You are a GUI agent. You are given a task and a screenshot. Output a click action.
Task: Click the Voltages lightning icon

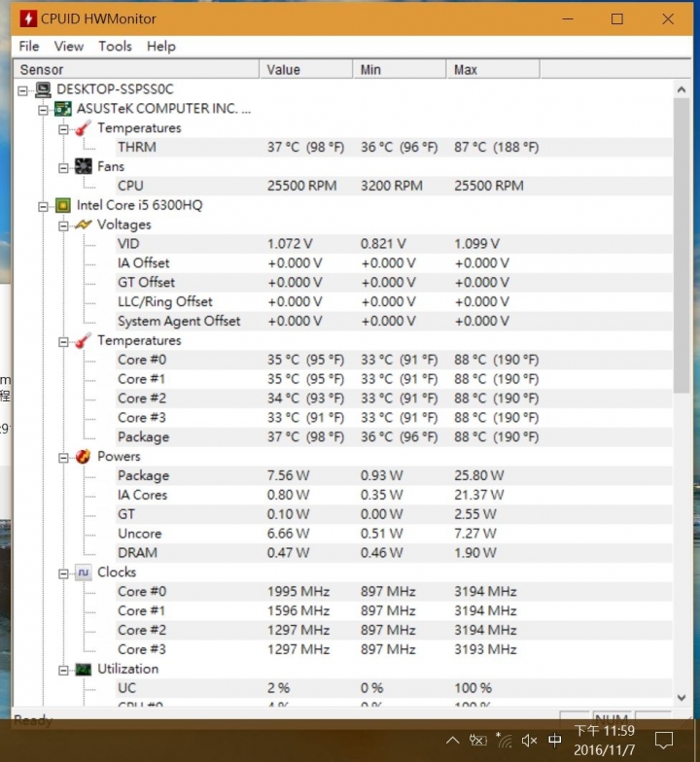point(84,225)
